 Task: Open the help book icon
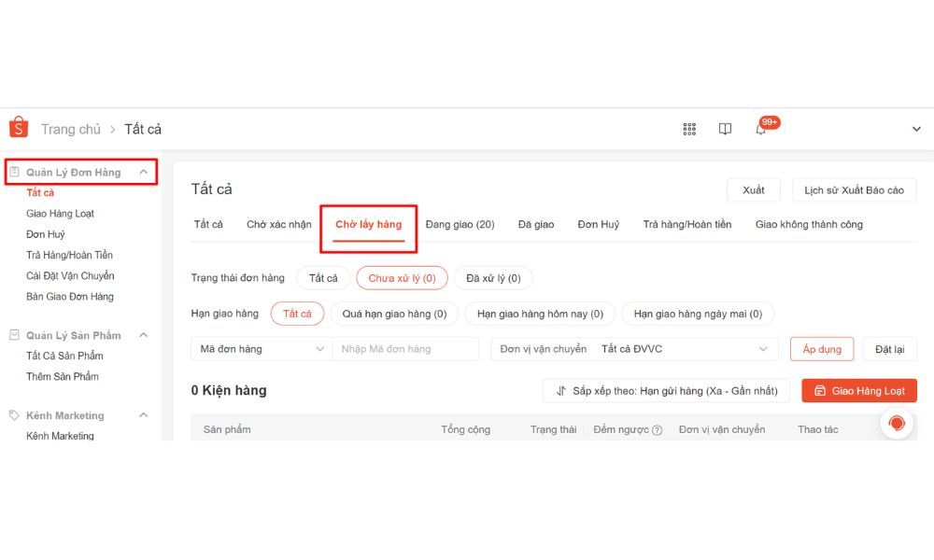(725, 129)
